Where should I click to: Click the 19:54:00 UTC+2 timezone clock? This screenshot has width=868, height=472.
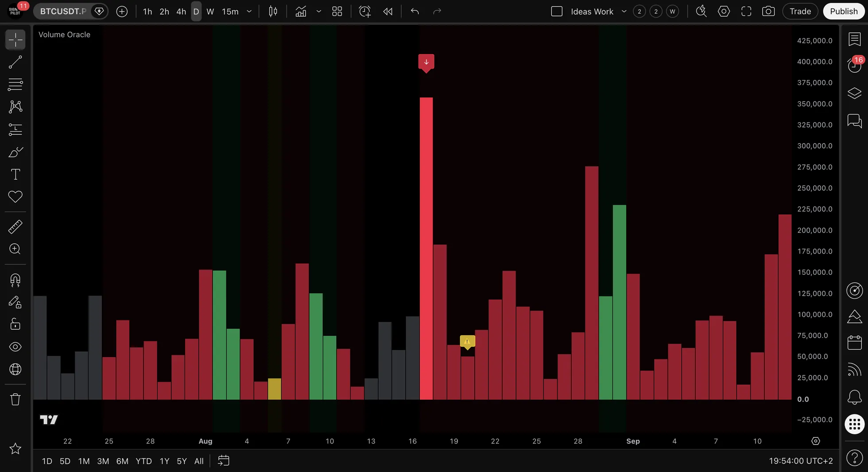(801, 461)
